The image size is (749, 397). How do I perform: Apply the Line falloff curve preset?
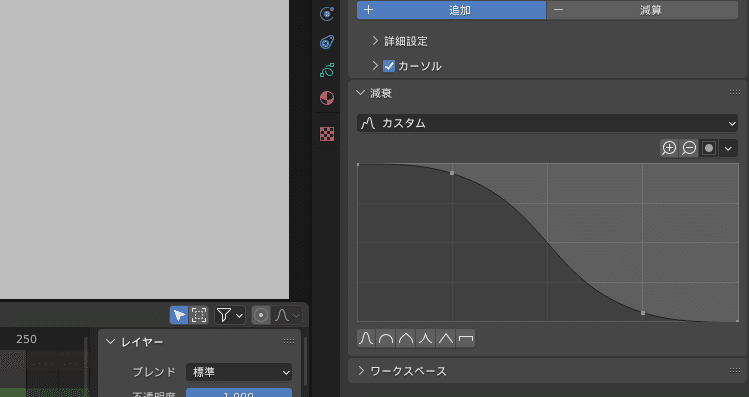[446, 338]
